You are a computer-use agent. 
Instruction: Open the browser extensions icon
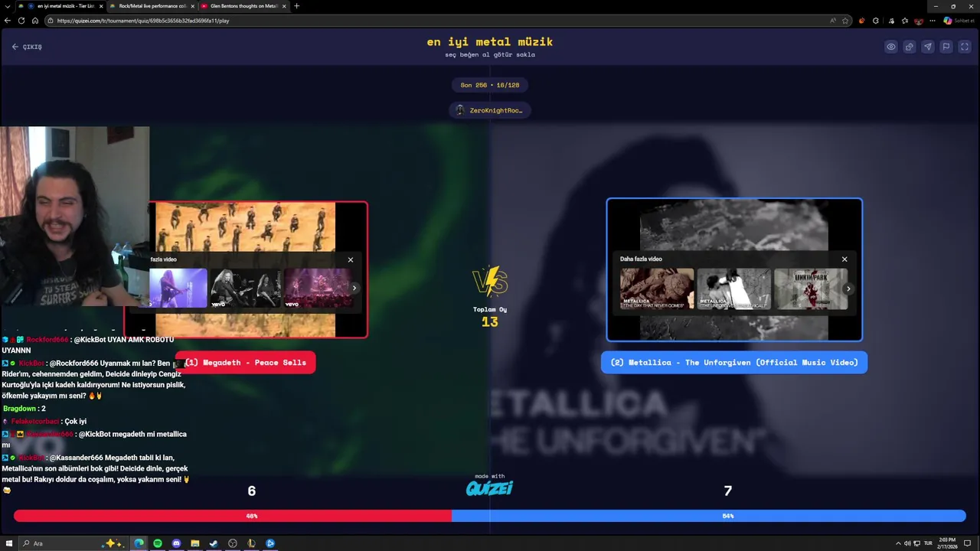[x=876, y=21]
